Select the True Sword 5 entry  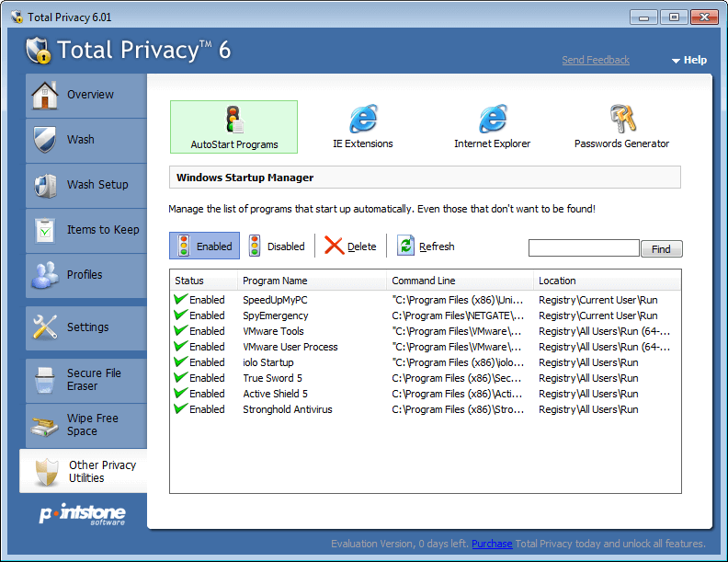tap(272, 378)
